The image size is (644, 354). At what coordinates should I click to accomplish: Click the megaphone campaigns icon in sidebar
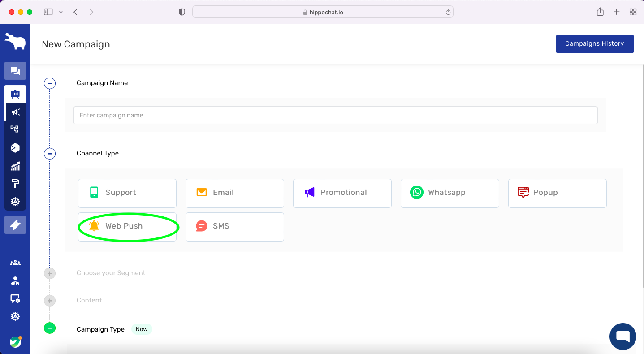pyautogui.click(x=15, y=112)
